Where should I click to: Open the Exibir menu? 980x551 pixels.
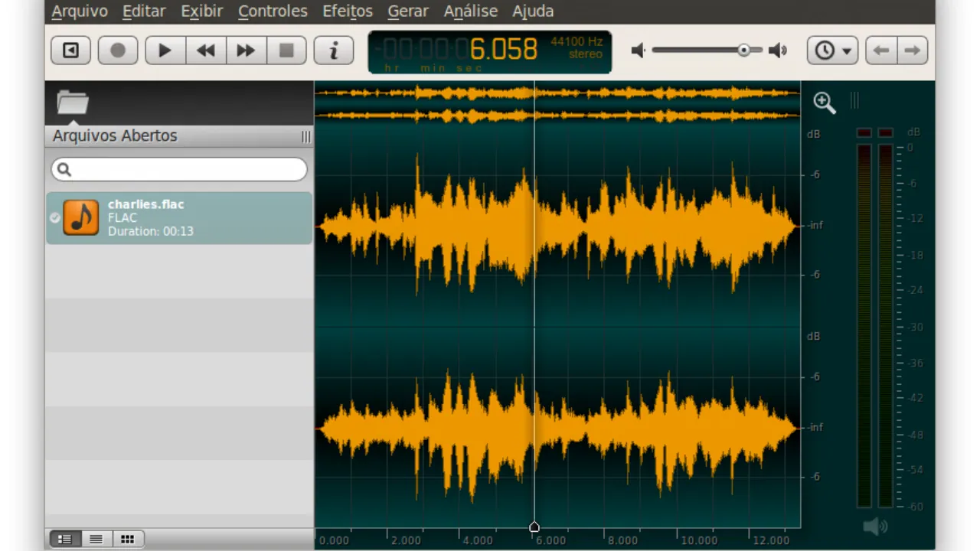202,11
